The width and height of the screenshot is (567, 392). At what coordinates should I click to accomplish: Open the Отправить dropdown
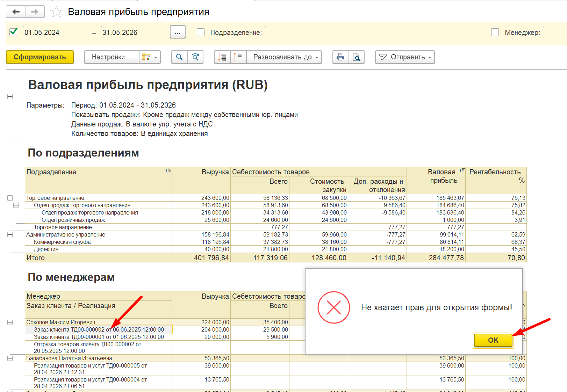point(405,57)
